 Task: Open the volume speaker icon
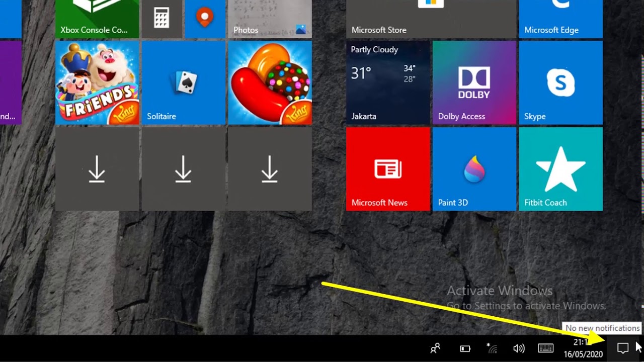[x=519, y=348]
